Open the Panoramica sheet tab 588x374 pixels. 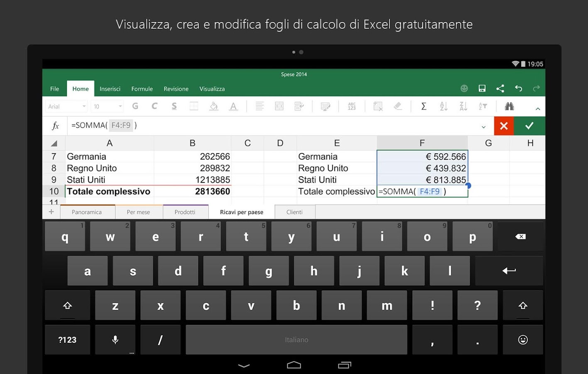pos(87,212)
